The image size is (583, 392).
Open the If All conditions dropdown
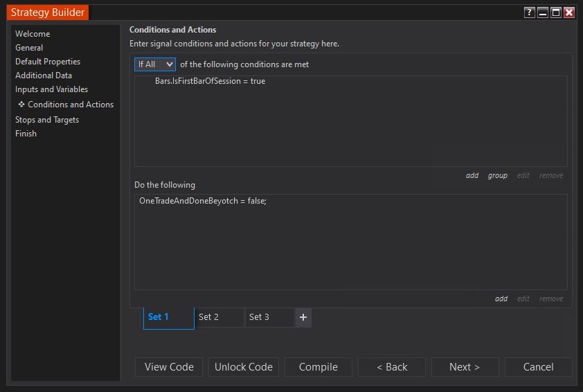click(155, 64)
